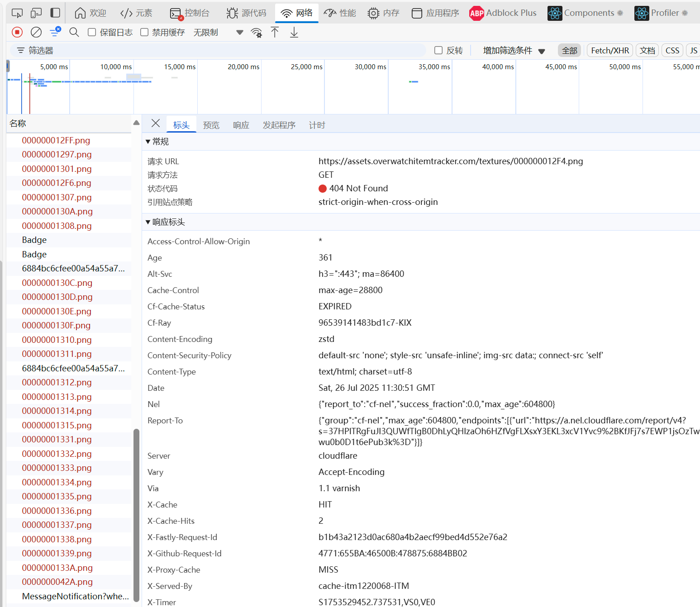Click the search magnifier icon
Screen dimensions: 700x607
74,32
